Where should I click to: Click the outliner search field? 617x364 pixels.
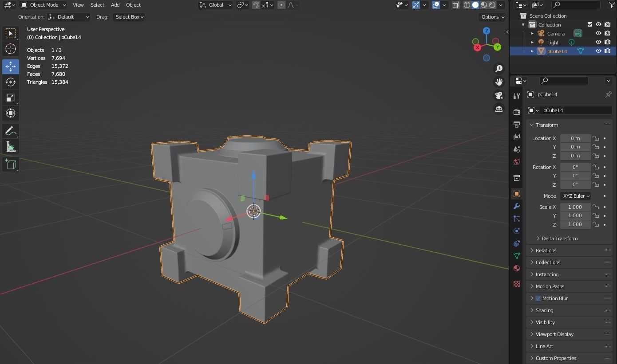point(576,5)
